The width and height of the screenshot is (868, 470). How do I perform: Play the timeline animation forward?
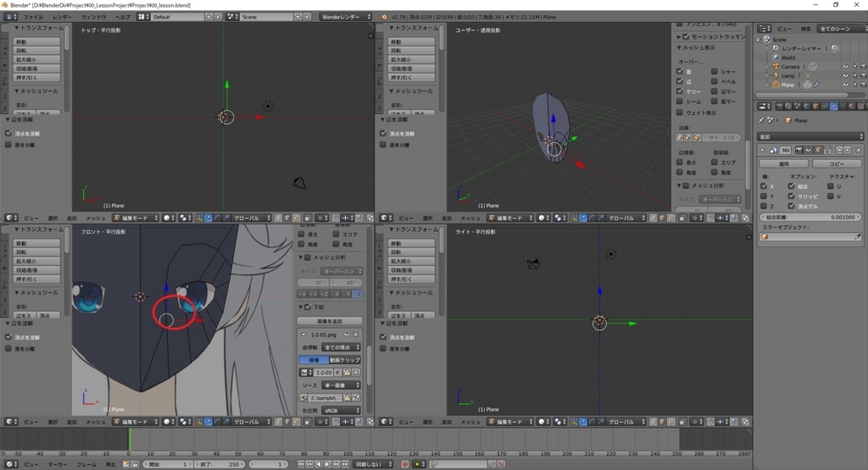click(327, 464)
